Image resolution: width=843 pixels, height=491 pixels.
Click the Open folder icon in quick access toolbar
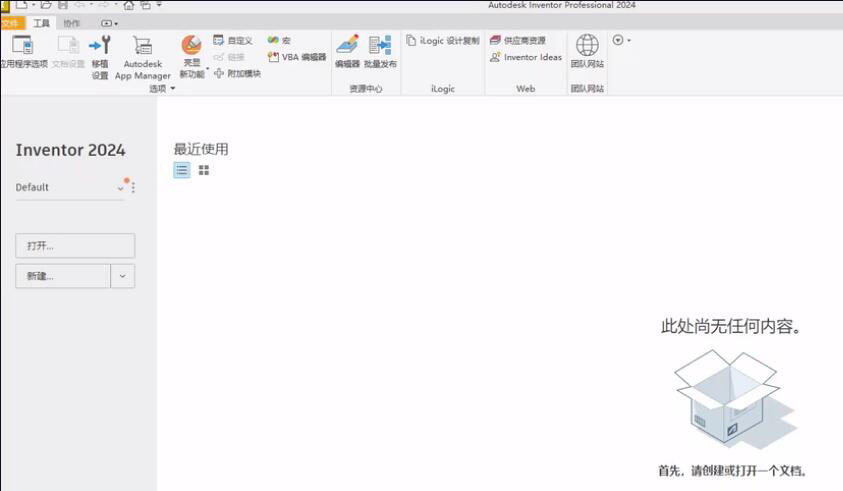point(46,5)
